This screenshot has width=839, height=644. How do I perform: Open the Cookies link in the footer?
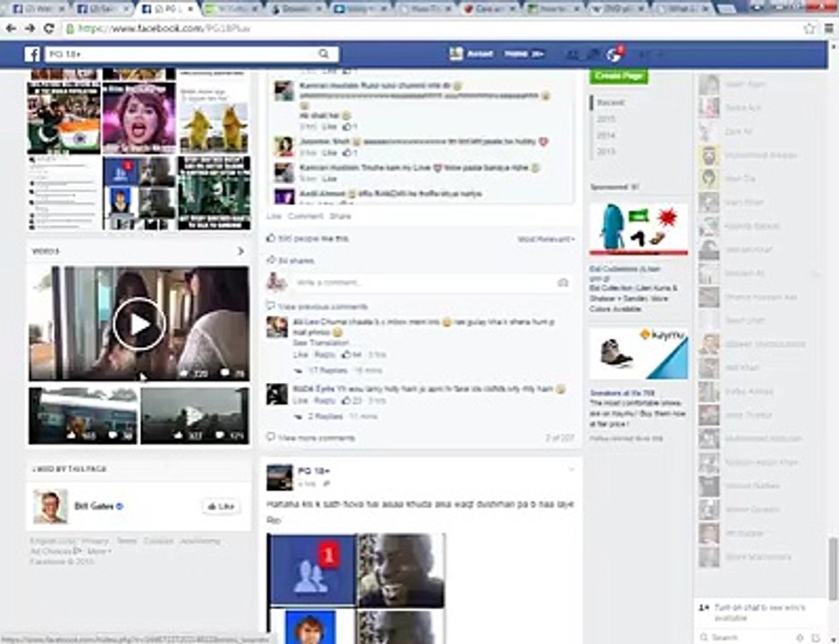157,541
